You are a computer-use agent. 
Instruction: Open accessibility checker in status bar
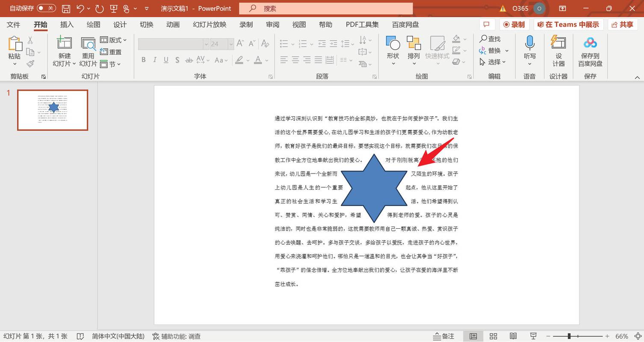tap(177, 336)
